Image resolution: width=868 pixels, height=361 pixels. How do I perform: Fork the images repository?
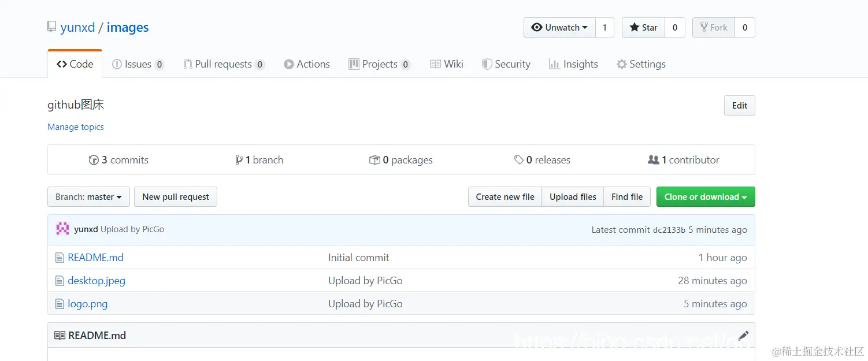click(x=714, y=28)
